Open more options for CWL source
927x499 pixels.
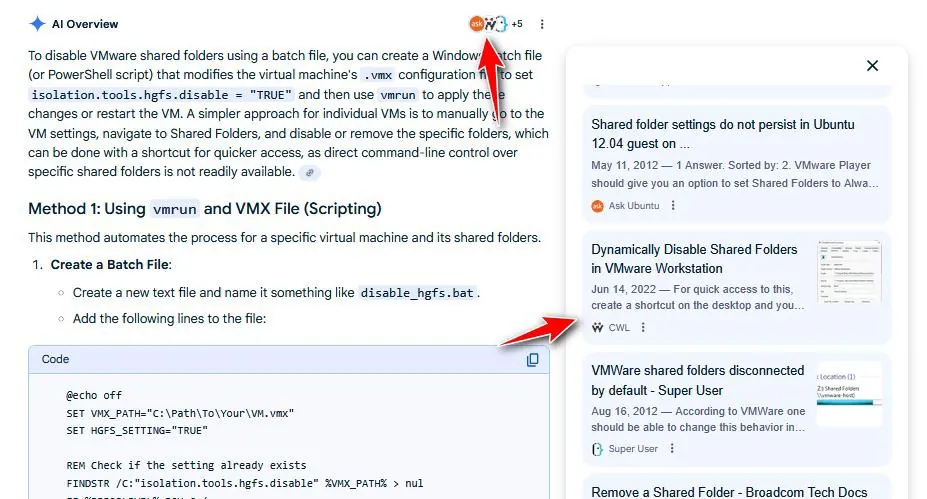643,327
